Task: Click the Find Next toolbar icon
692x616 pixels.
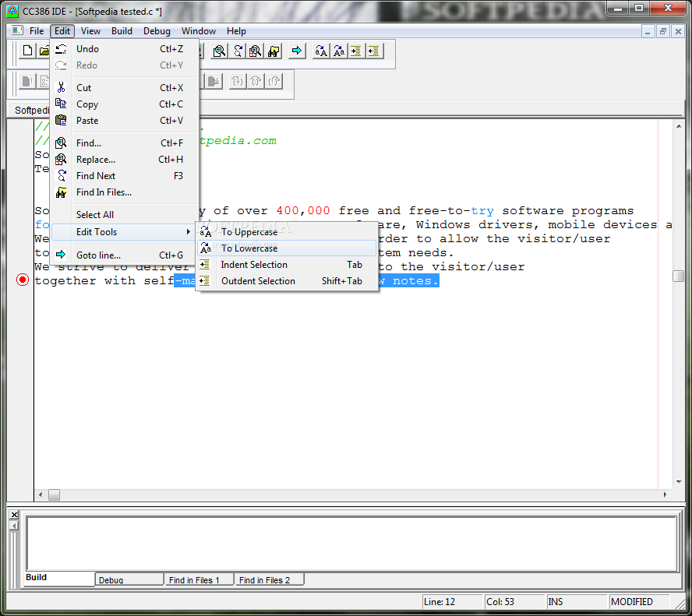Action: tap(238, 51)
